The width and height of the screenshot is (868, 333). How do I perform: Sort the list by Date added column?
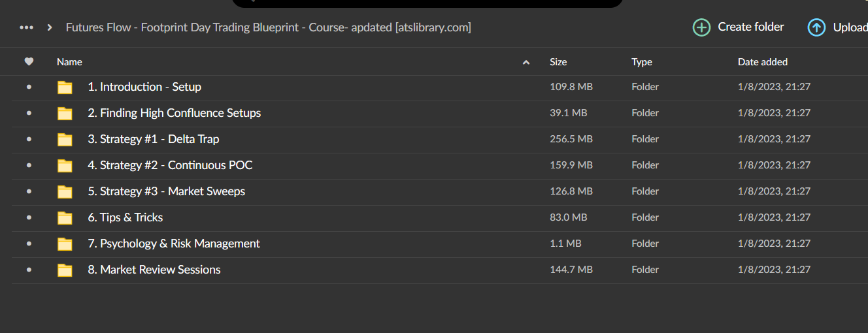(762, 62)
